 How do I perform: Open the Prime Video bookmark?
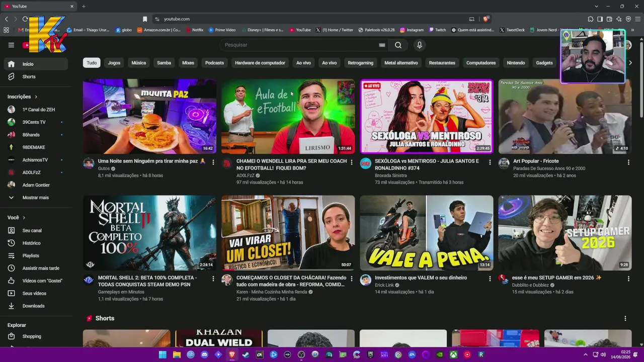tap(222, 30)
